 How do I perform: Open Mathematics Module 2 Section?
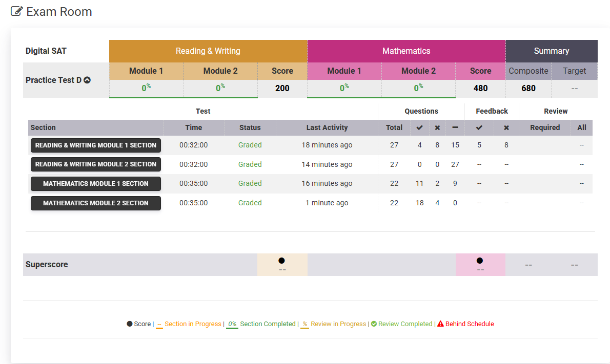[x=96, y=203]
